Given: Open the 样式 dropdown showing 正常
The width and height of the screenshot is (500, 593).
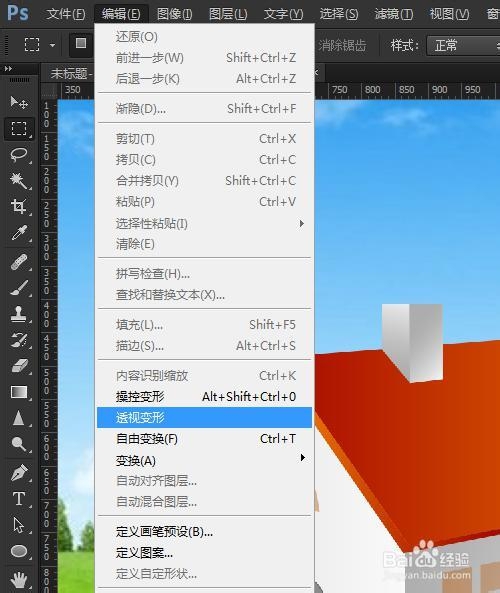Looking at the screenshot, I should (464, 46).
